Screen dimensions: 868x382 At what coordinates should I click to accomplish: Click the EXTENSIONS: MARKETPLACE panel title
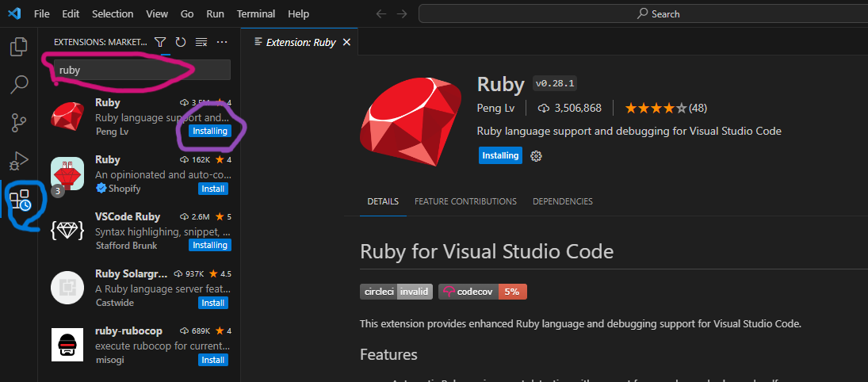[100, 42]
